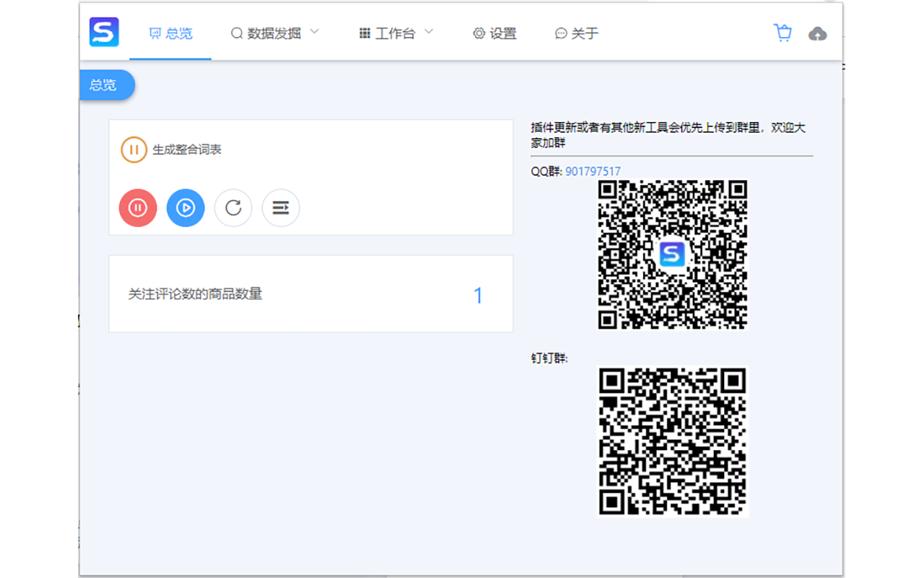Click the 关注评论数的商品数量 card label
Image resolution: width=924 pixels, height=578 pixels.
[x=195, y=294]
